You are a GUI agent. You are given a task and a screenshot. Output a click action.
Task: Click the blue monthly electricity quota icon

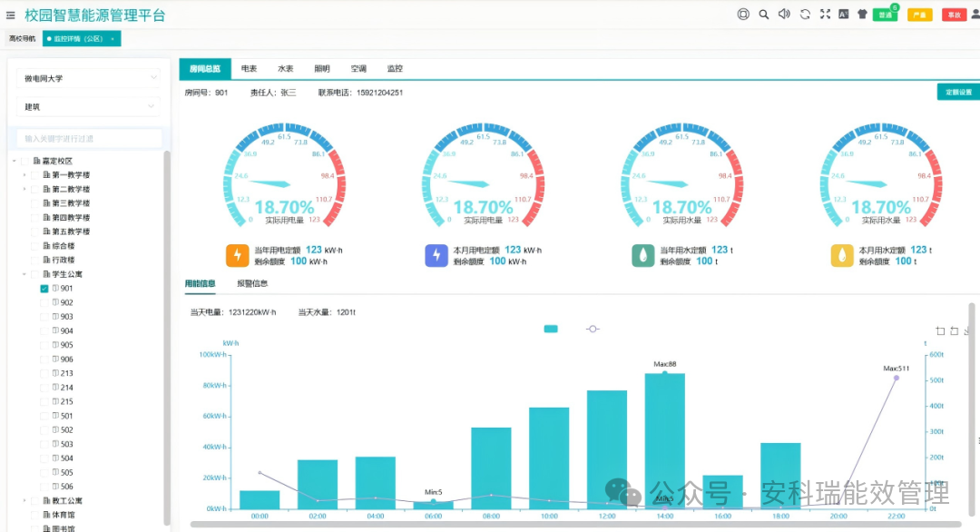point(436,255)
